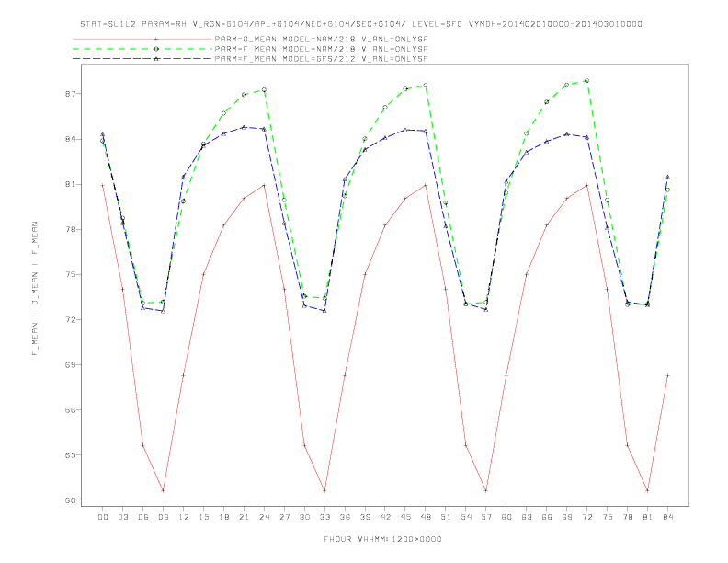Click the 63 tick label on y-axis
The height and width of the screenshot is (563, 728).
click(x=70, y=454)
